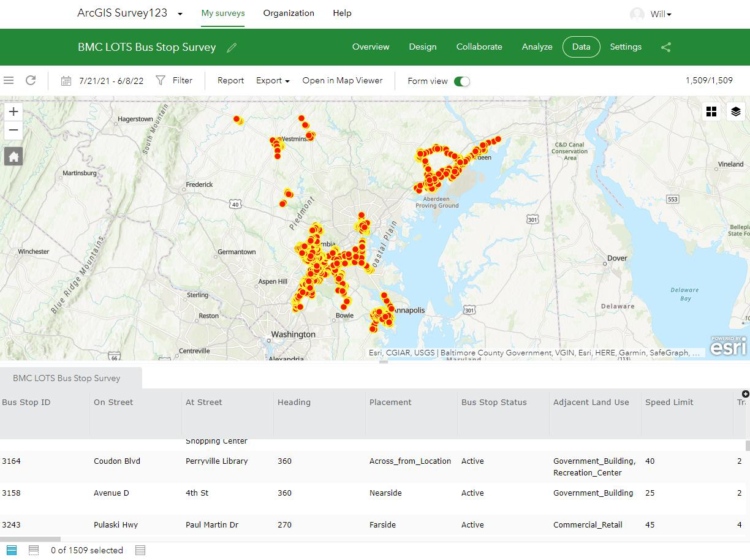Switch to the Design tab
This screenshot has width=750, height=560.
(x=423, y=47)
